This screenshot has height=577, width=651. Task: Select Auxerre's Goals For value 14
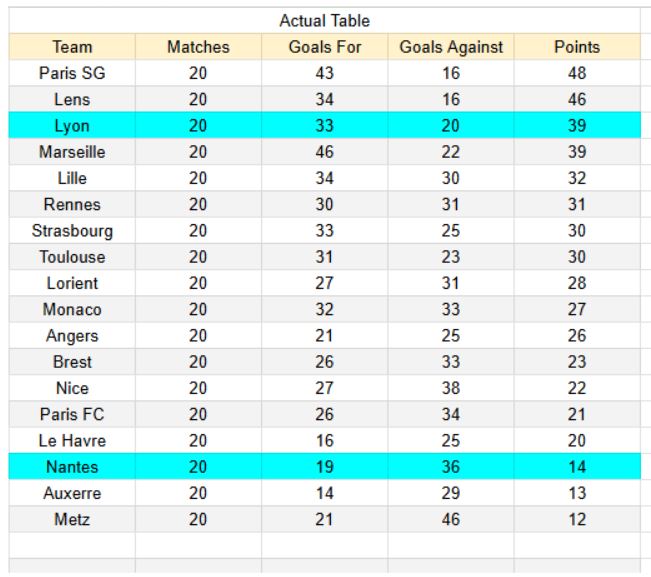324,493
